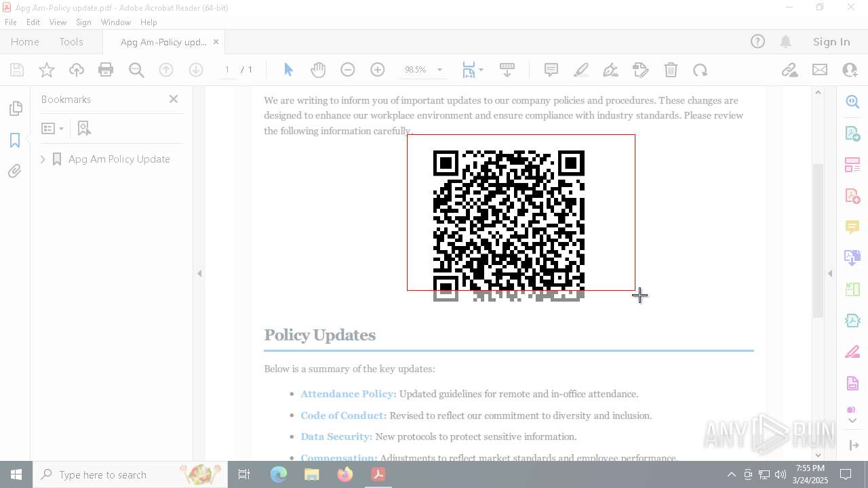Image resolution: width=868 pixels, height=488 pixels.
Task: Click the Sign In button
Action: pyautogui.click(x=831, y=42)
